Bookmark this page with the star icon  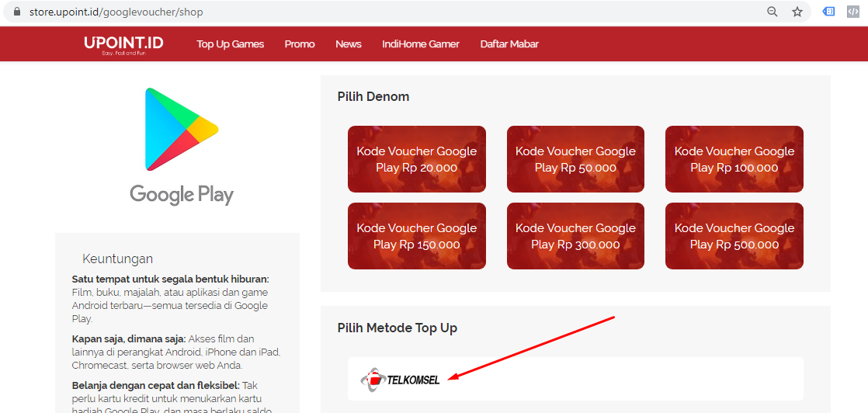click(797, 12)
